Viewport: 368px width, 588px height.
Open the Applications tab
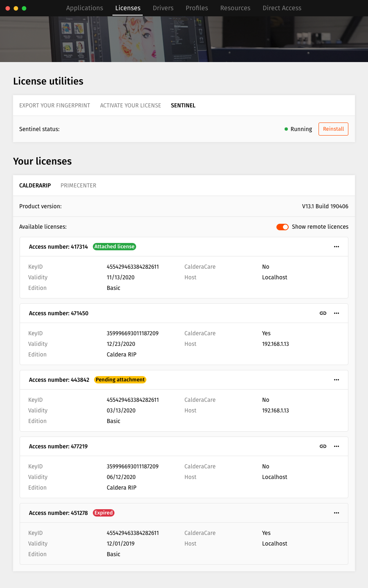click(85, 8)
